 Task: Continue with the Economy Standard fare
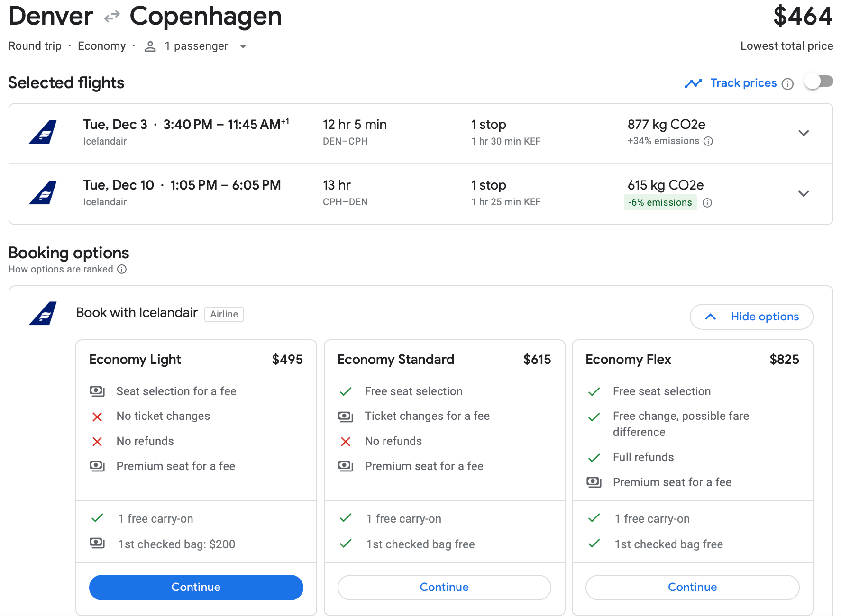tap(444, 587)
